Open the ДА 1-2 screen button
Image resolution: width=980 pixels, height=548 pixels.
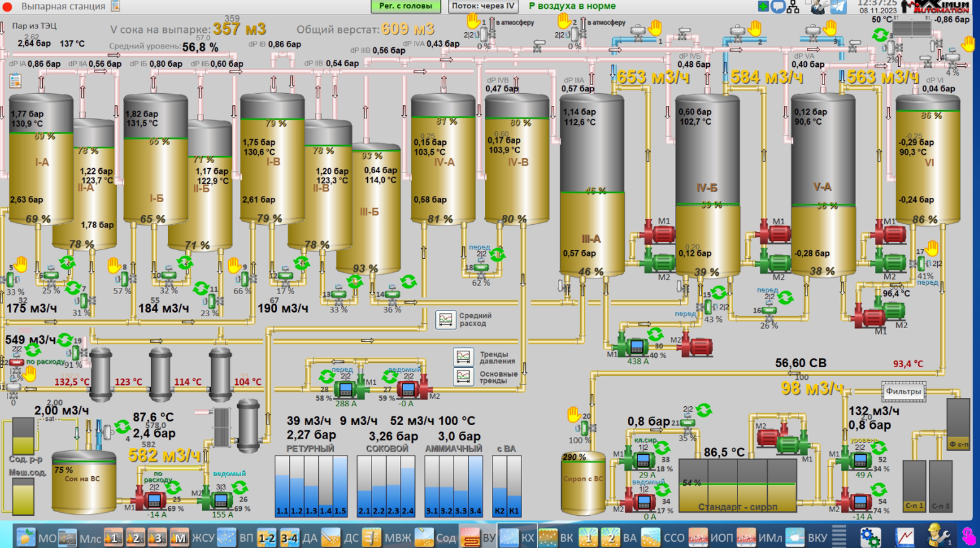coord(267,537)
